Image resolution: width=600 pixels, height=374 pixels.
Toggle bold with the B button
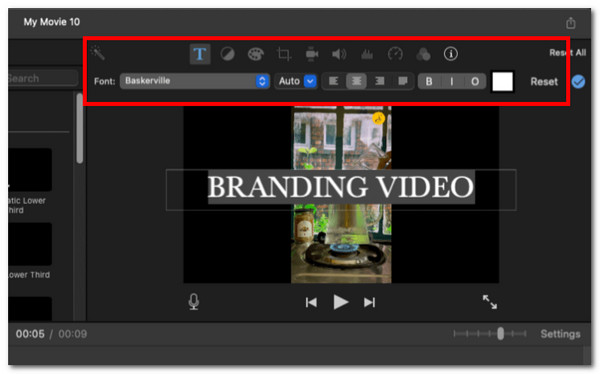click(x=429, y=82)
